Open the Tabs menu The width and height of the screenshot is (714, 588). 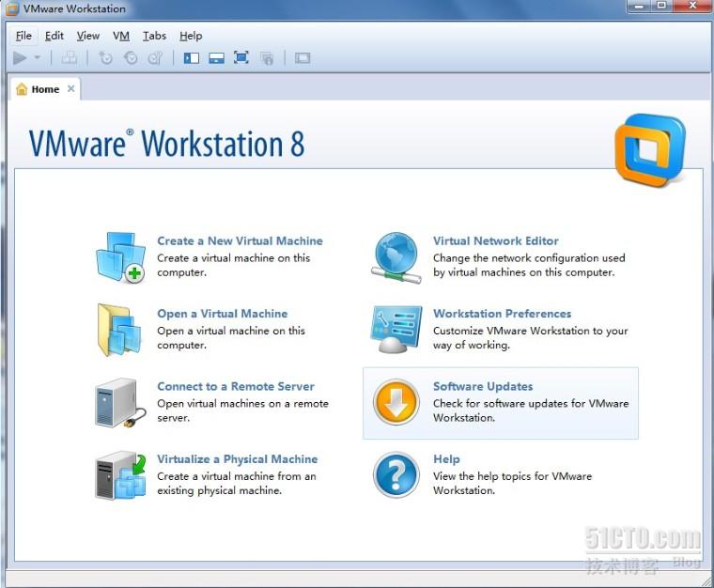(154, 36)
